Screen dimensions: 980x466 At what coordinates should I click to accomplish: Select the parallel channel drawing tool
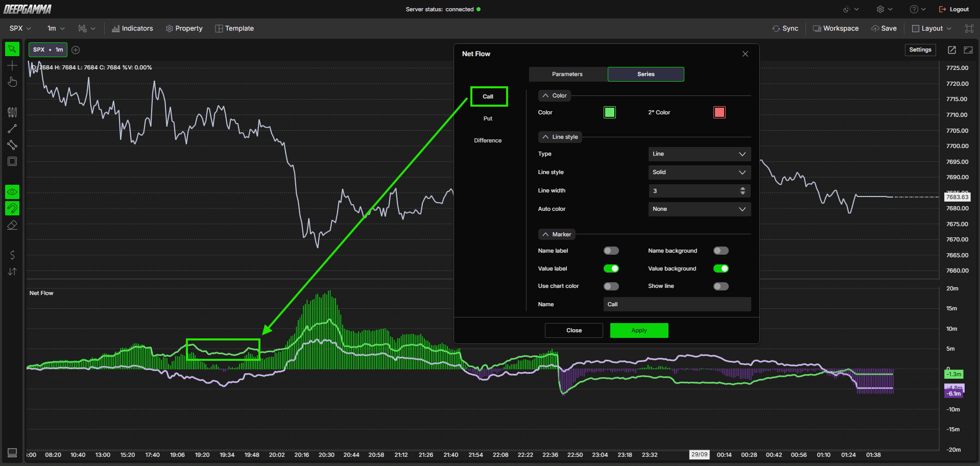click(x=12, y=145)
